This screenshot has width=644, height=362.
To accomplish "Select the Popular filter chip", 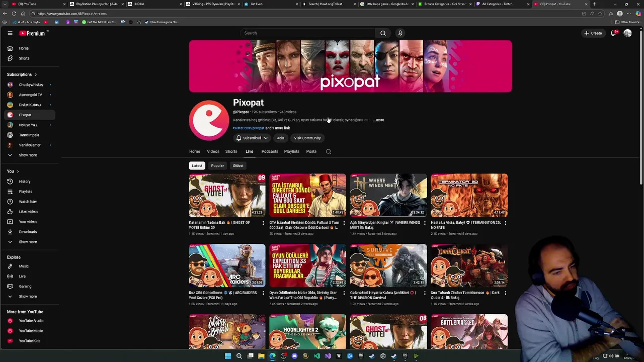I will [217, 165].
